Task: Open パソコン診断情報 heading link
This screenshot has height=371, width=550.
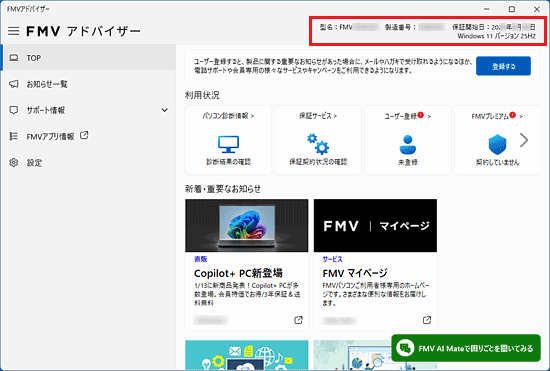Action: [x=228, y=116]
